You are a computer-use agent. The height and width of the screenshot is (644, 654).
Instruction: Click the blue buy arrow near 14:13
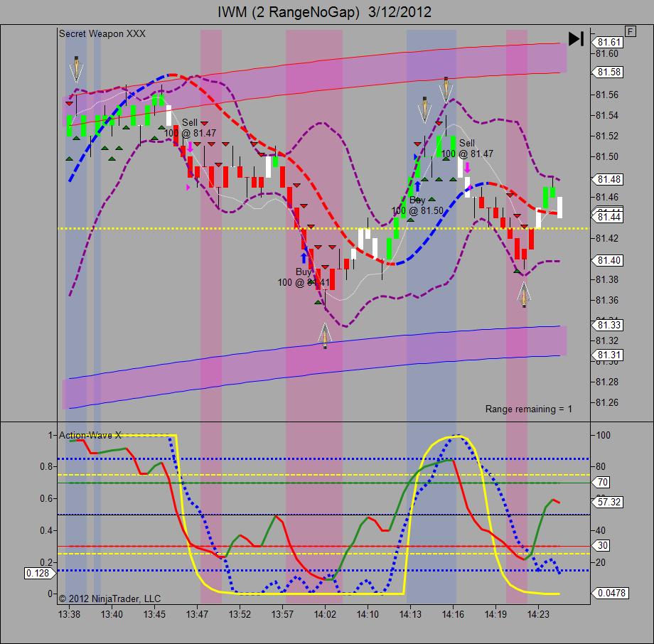click(417, 186)
